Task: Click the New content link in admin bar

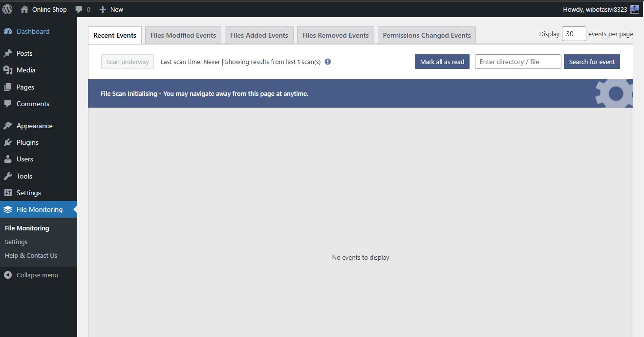Action: coord(111,9)
